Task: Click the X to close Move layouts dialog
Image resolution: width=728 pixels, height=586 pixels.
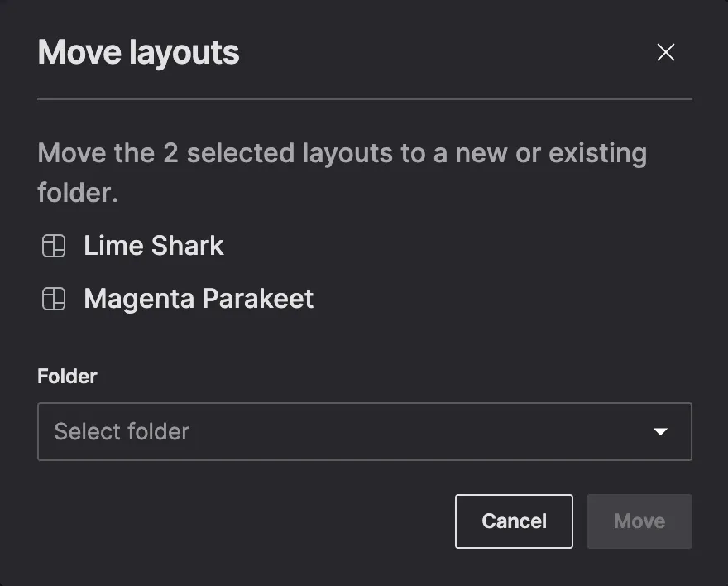Action: click(666, 52)
